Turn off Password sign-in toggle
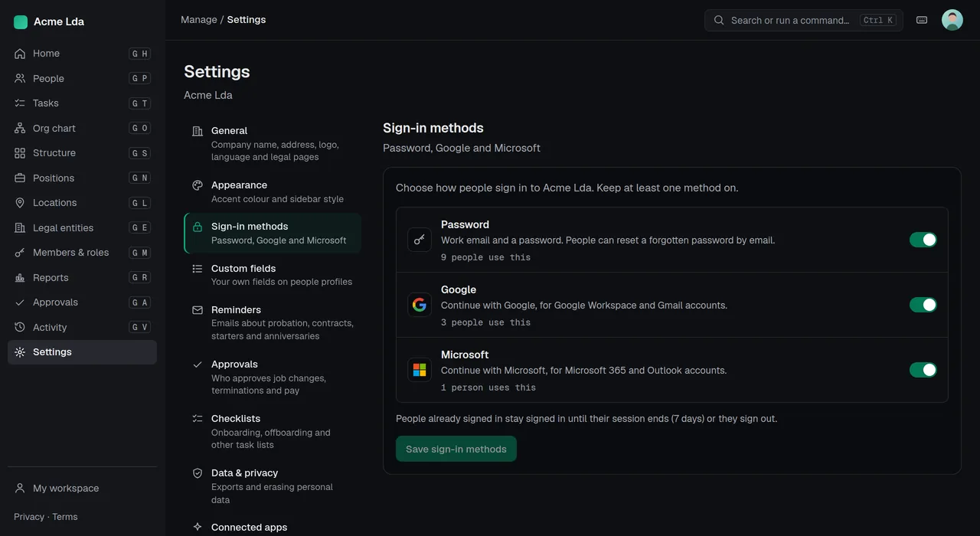980x536 pixels. point(923,240)
